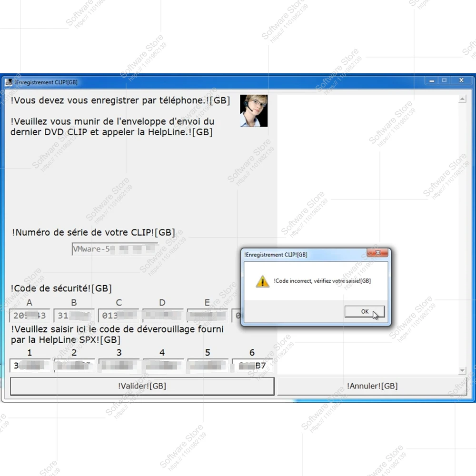Click unlock code field 3
This screenshot has height=476, width=476.
(x=119, y=366)
